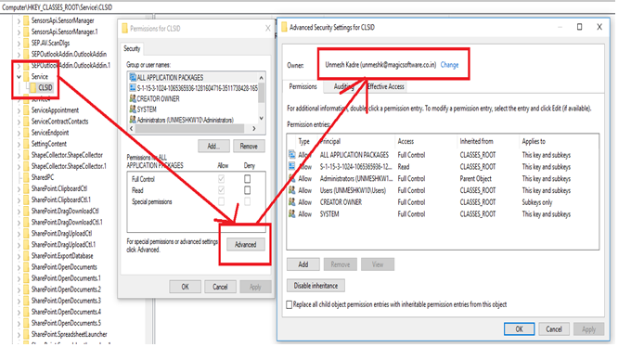The width and height of the screenshot is (644, 347).
Task: Click Add... button under group names
Action: [x=213, y=146]
